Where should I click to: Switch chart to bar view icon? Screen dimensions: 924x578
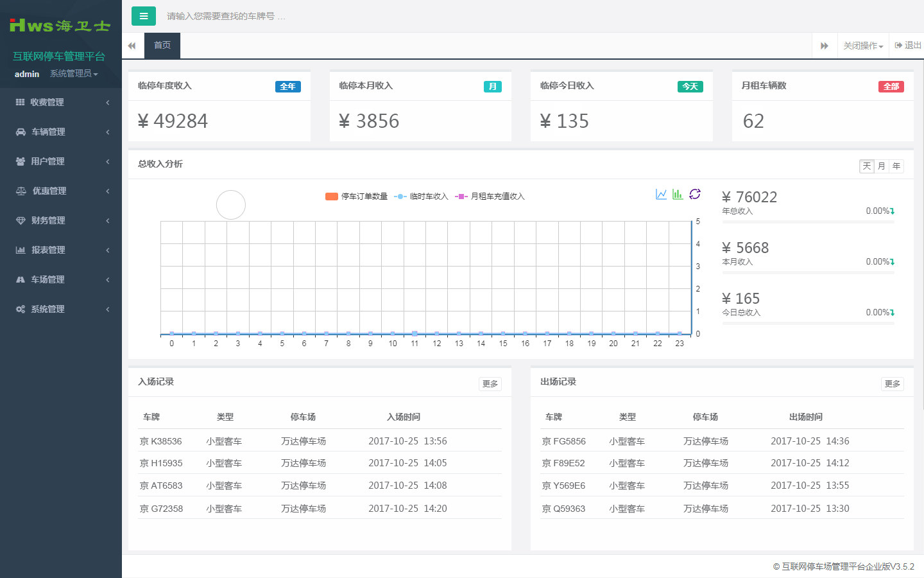coord(678,194)
